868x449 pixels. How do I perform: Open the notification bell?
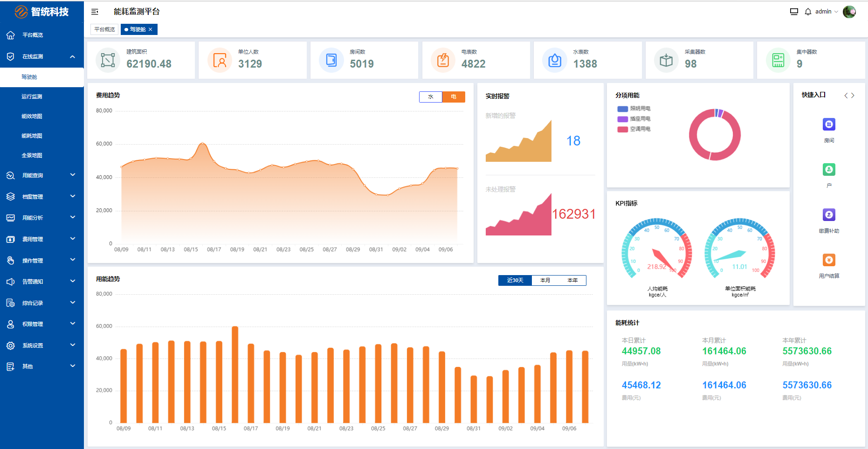tap(808, 12)
